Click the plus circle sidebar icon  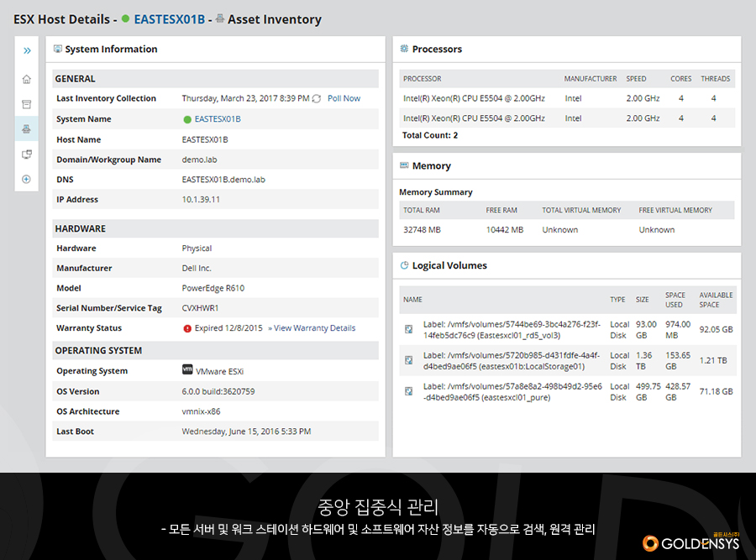(27, 180)
